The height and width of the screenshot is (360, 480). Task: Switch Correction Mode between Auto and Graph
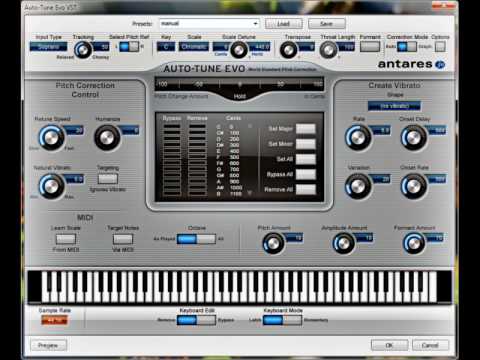(407, 47)
